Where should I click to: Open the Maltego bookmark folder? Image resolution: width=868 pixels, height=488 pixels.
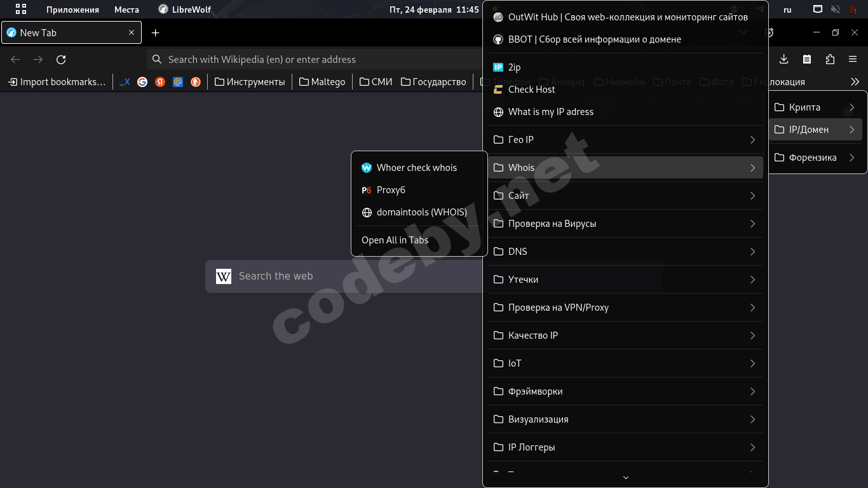322,81
